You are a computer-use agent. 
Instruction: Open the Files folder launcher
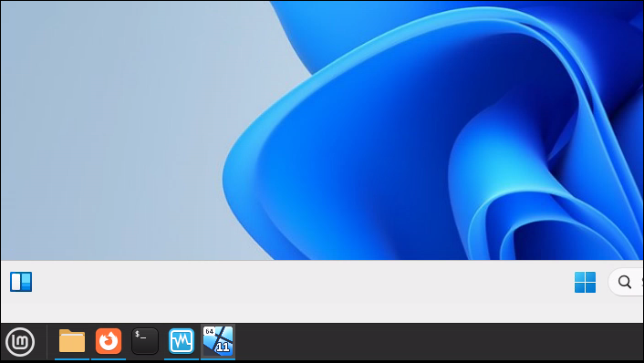coord(72,341)
